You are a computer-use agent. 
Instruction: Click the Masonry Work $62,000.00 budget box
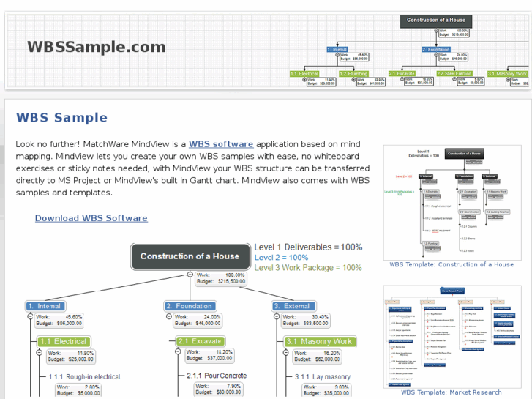pyautogui.click(x=317, y=357)
